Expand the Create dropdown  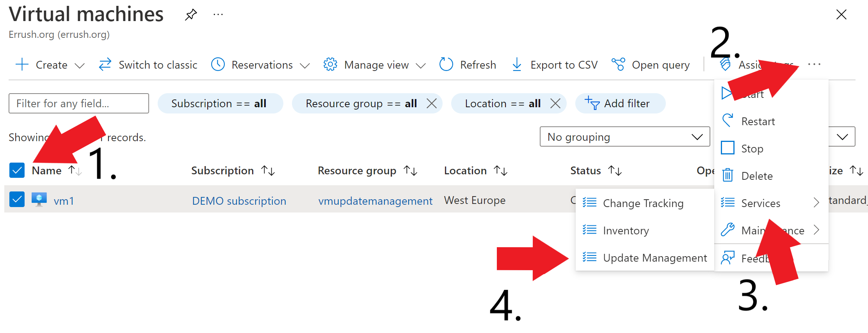pos(79,65)
